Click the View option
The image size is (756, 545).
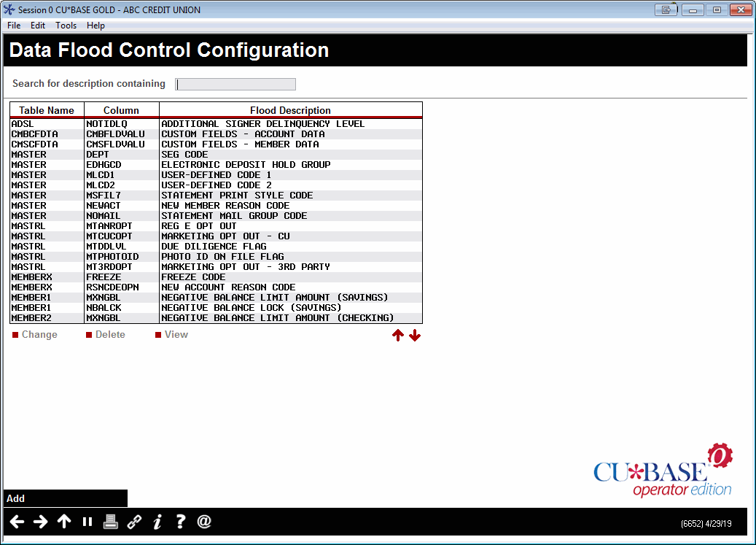[171, 335]
